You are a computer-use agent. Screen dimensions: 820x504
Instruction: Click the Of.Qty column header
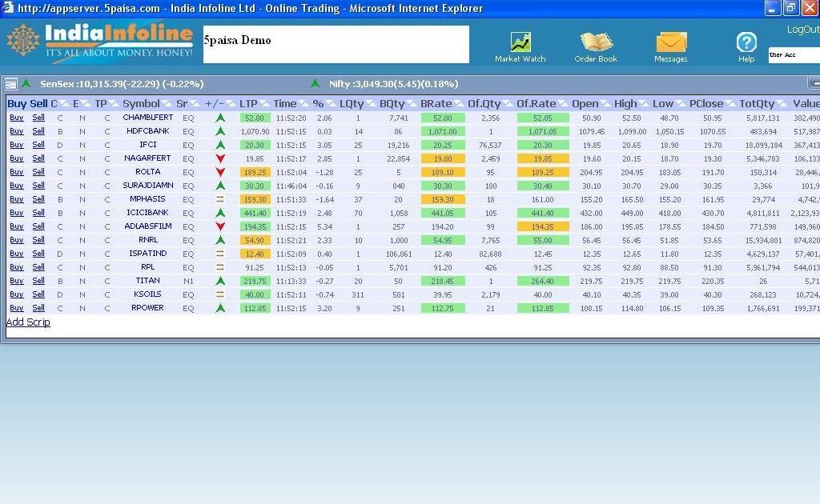(484, 103)
